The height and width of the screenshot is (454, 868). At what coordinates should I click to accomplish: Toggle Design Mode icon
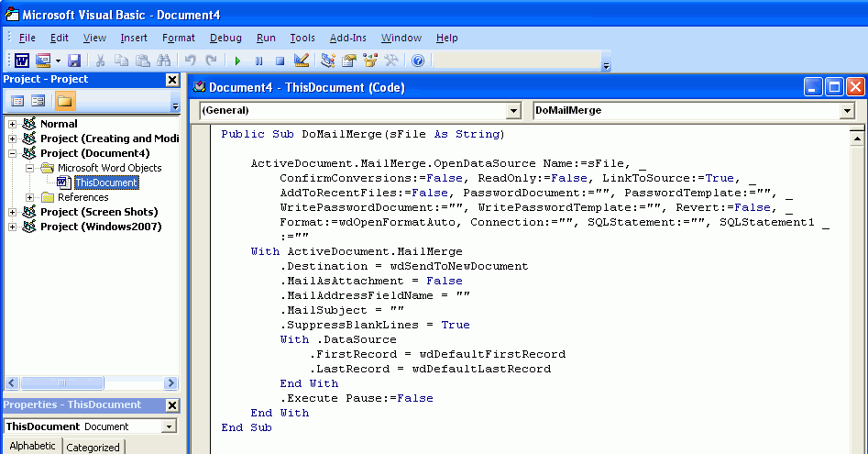pos(302,61)
